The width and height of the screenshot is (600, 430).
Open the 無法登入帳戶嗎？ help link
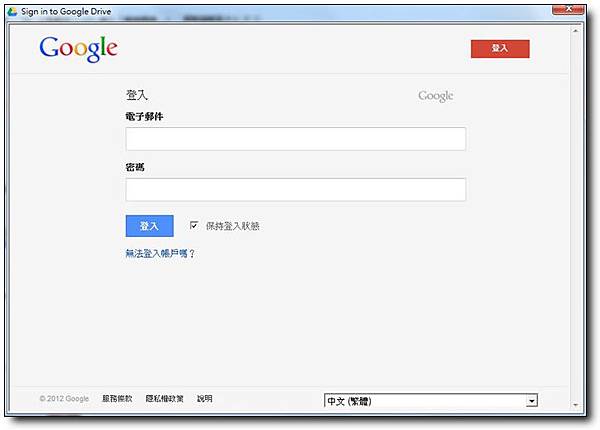tap(160, 253)
